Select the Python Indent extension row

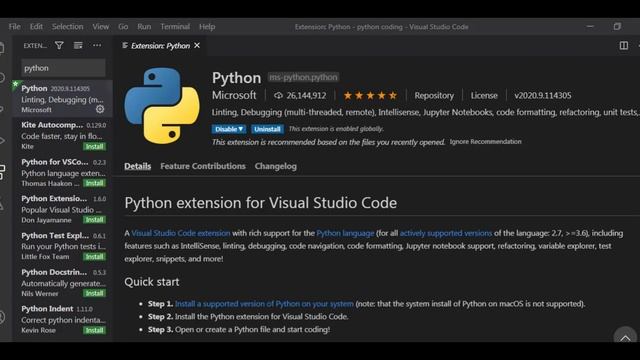(62, 319)
